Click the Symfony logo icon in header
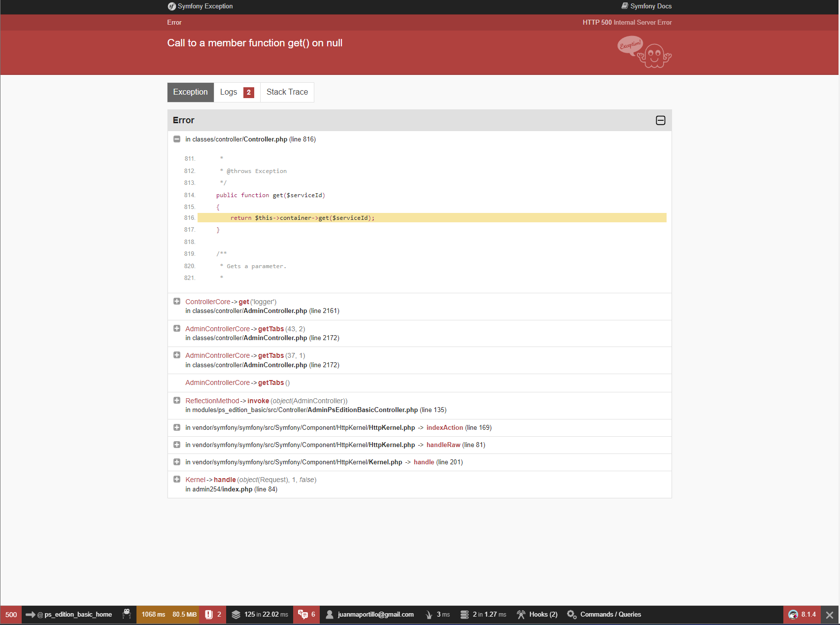This screenshot has width=840, height=625. click(171, 6)
